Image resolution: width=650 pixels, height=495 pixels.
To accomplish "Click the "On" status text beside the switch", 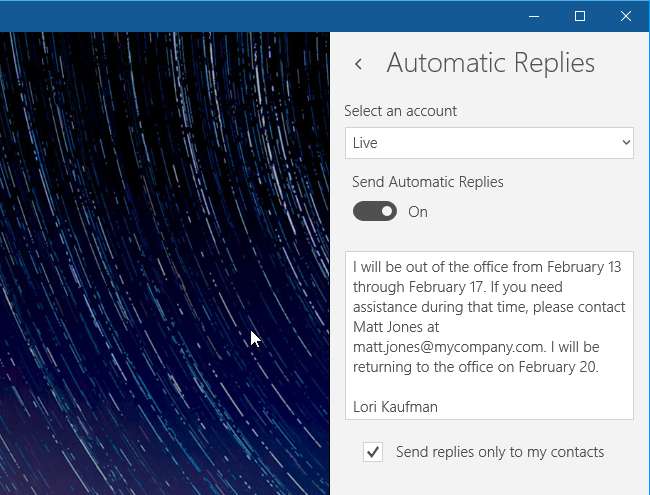I will (418, 212).
